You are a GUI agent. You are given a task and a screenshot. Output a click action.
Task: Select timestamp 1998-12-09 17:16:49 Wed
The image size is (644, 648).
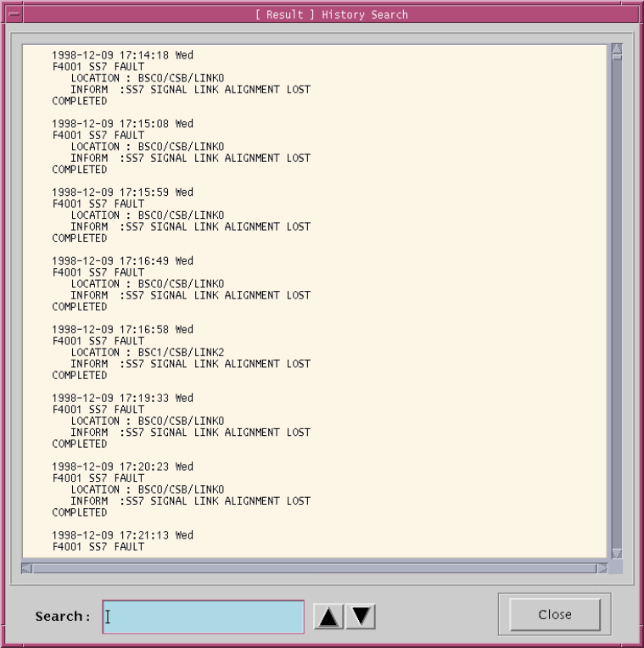point(122,260)
